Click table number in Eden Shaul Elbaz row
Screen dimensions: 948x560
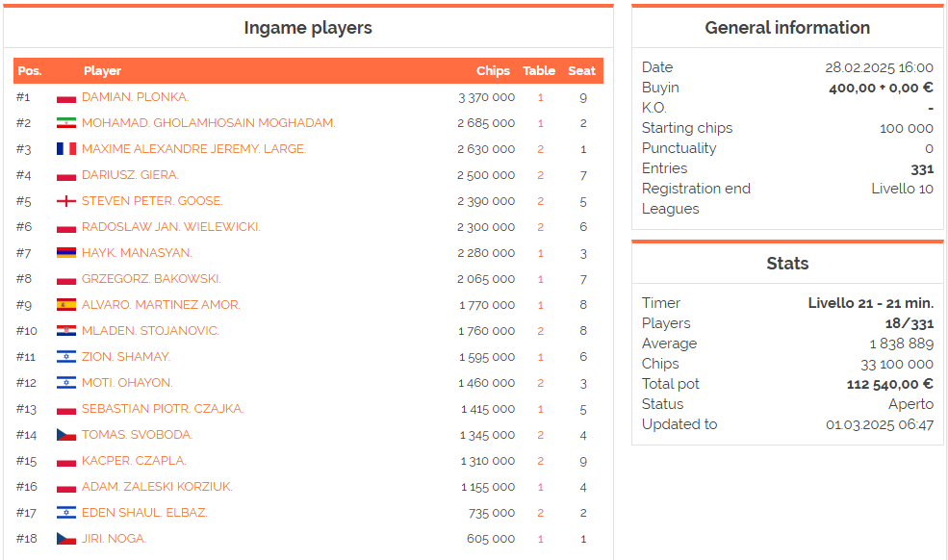click(541, 514)
